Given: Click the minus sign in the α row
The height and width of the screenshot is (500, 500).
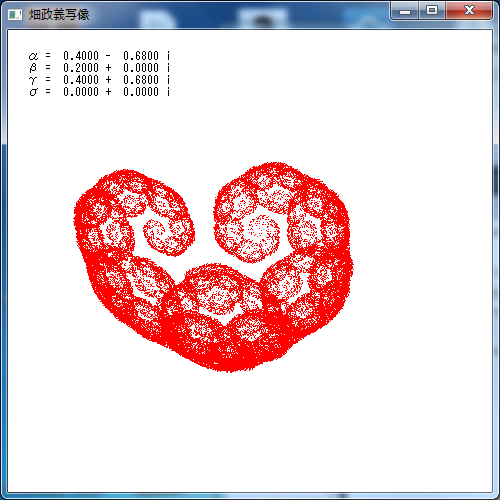Looking at the screenshot, I should tap(108, 56).
